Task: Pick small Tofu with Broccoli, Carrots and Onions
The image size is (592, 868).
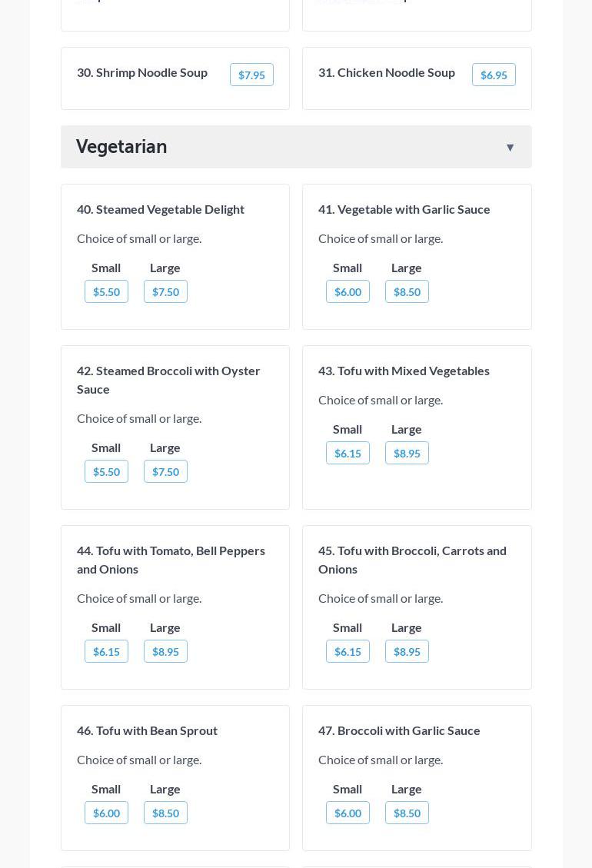Action: (x=348, y=651)
